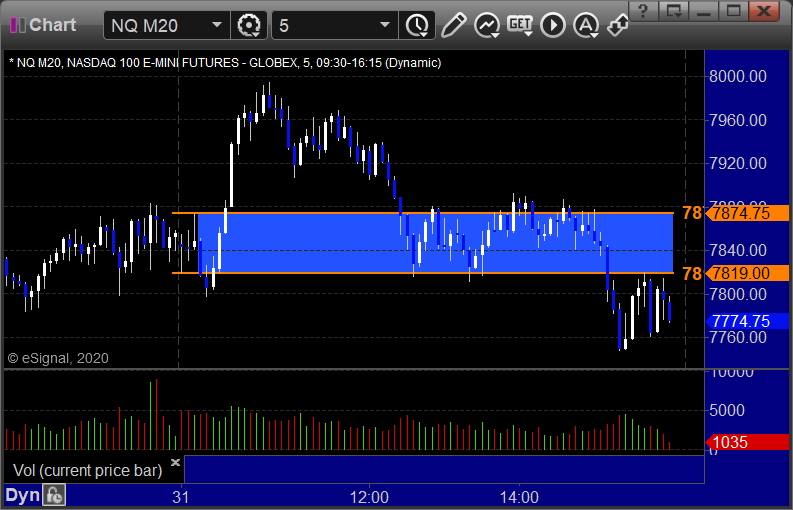
Task: Select the upper orange line of band
Action: pyautogui.click(x=423, y=214)
